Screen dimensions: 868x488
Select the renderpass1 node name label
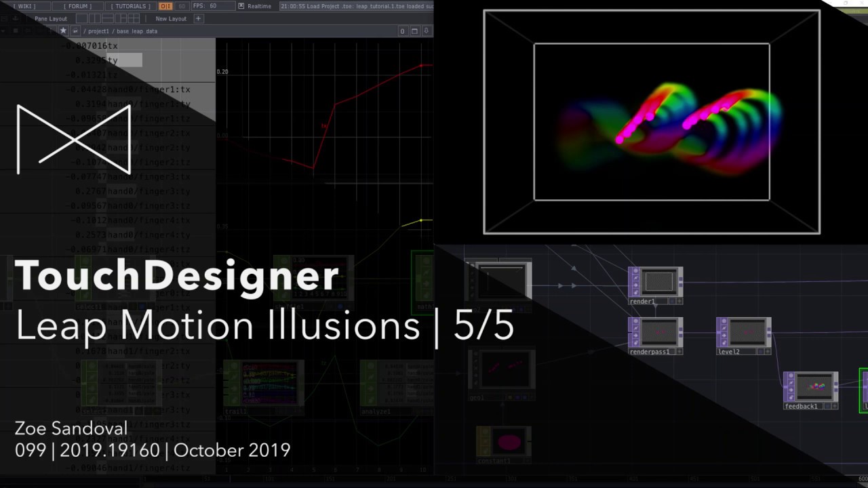[650, 351]
